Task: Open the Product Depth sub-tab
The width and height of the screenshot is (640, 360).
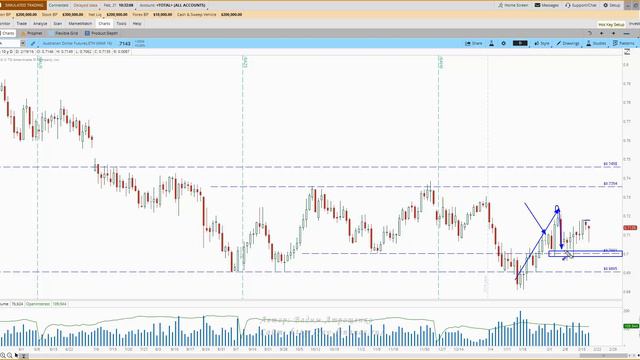Action: 101,33
